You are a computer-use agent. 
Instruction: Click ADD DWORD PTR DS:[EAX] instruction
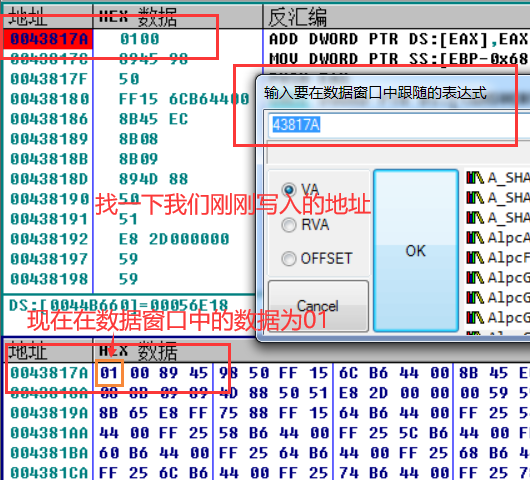398,39
